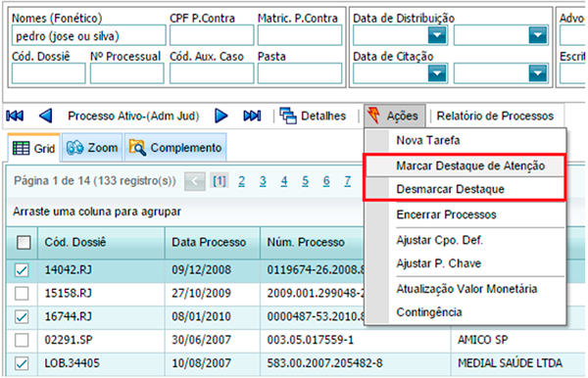Go to page 2 link
This screenshot has width=588, height=378.
click(x=241, y=181)
